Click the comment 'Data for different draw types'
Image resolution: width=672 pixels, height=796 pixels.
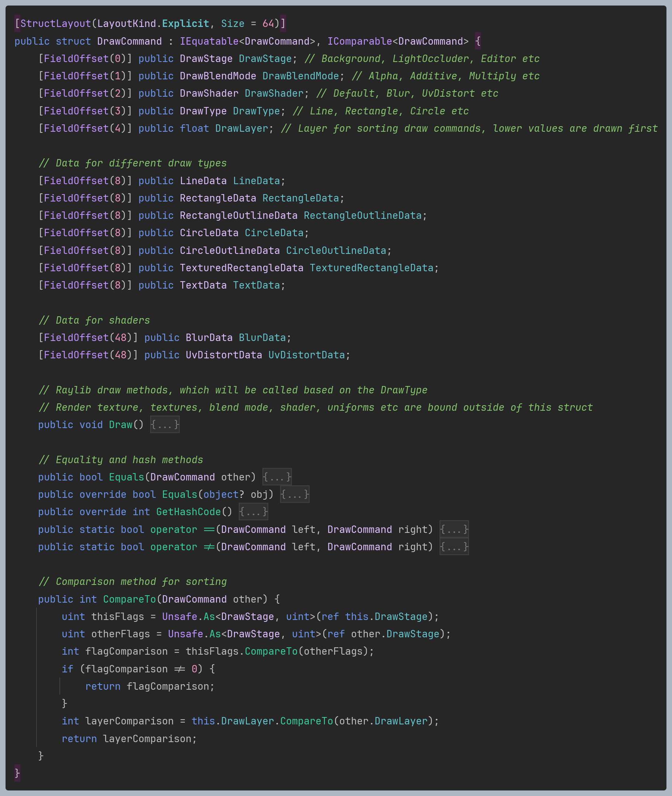pyautogui.click(x=132, y=163)
